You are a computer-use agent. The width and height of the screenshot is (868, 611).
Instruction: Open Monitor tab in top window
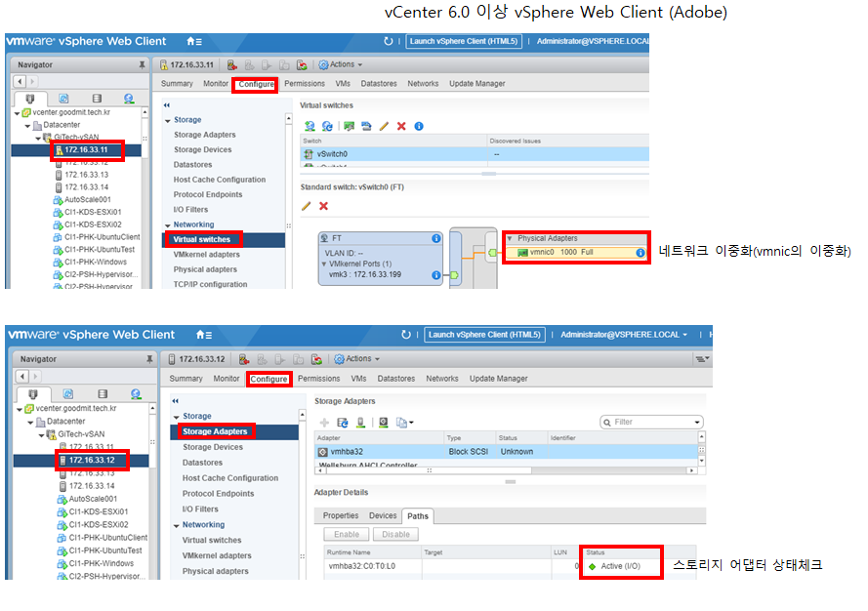tap(216, 84)
